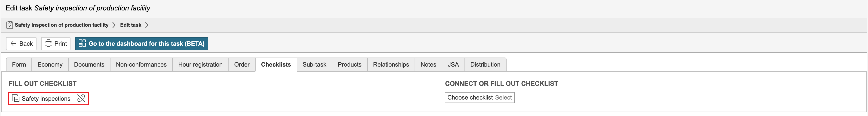Image resolution: width=868 pixels, height=116 pixels.
Task: Go back using the Back button
Action: click(x=21, y=44)
